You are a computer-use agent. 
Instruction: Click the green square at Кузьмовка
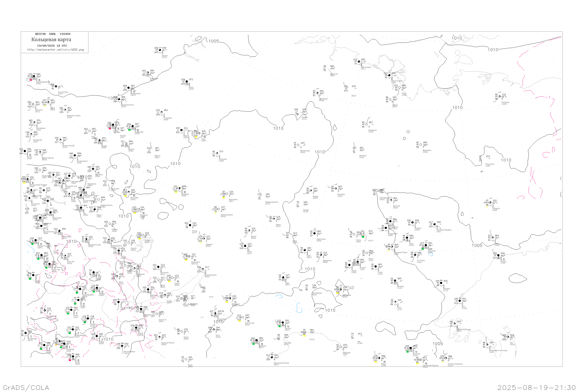click(x=129, y=130)
